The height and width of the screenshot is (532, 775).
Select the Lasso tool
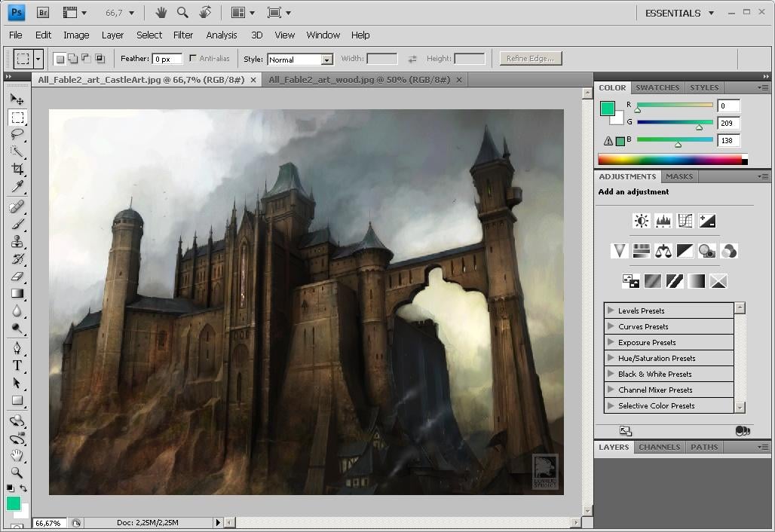point(17,135)
